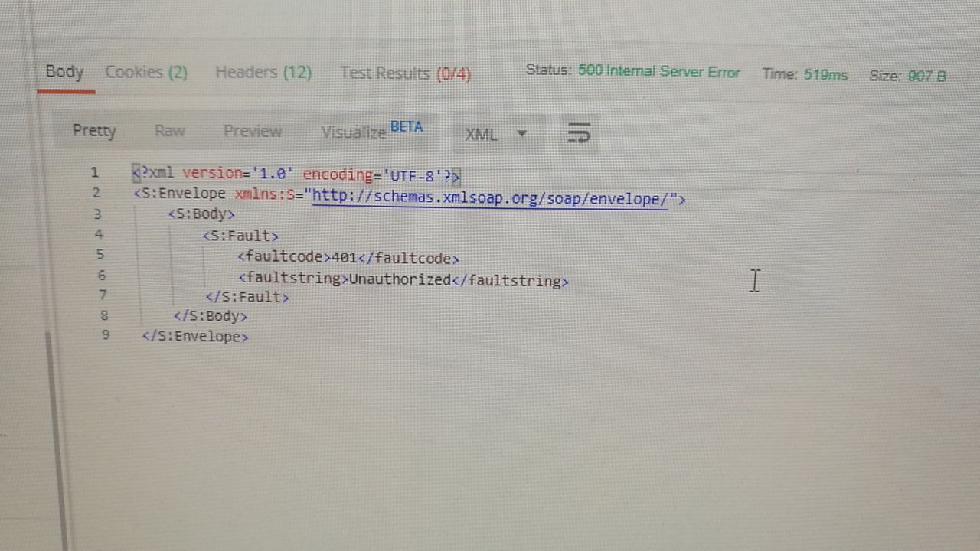Image resolution: width=980 pixels, height=551 pixels.
Task: Open the schemas.xmlsoap.org envelope link
Action: (491, 199)
